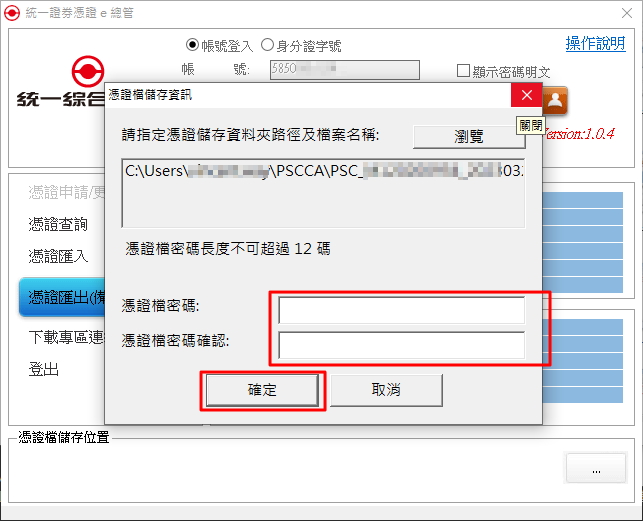Click 登出 to log out
643x521 pixels.
43,369
